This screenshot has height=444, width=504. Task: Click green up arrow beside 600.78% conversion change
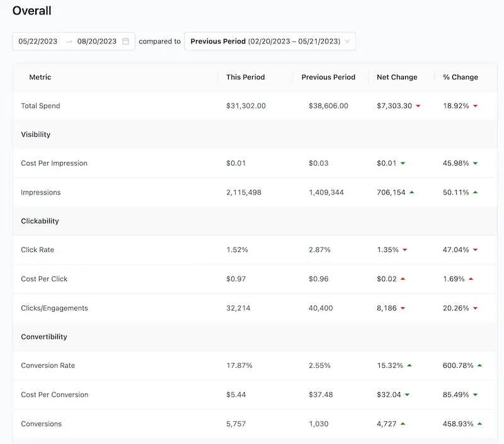[479, 365]
